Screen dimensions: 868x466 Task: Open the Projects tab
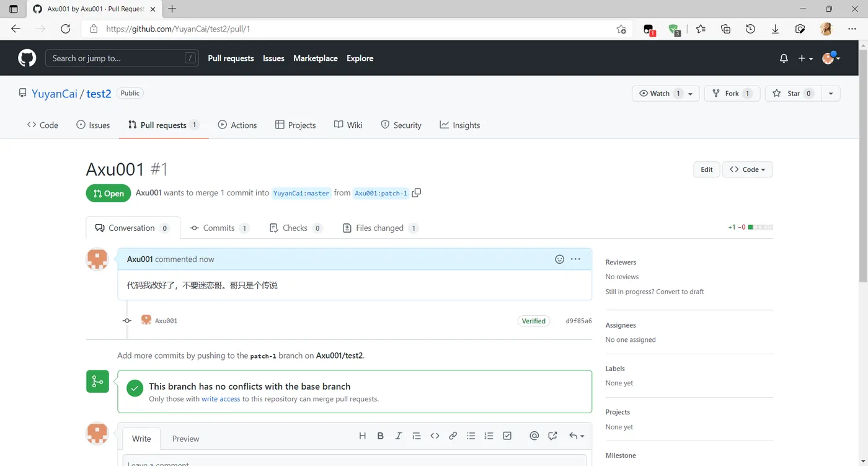[296, 125]
